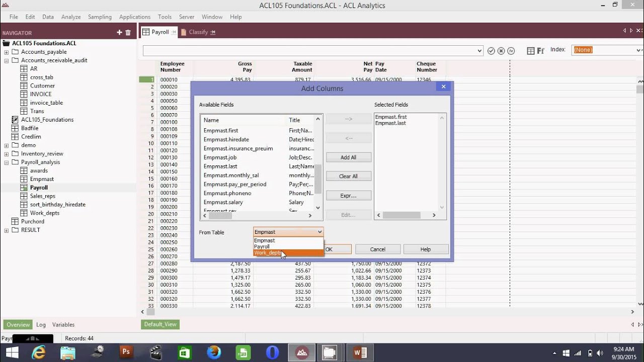Screen dimensions: 644x362
Task: Open the Opera browser taskbar icon
Action: pos(272,352)
